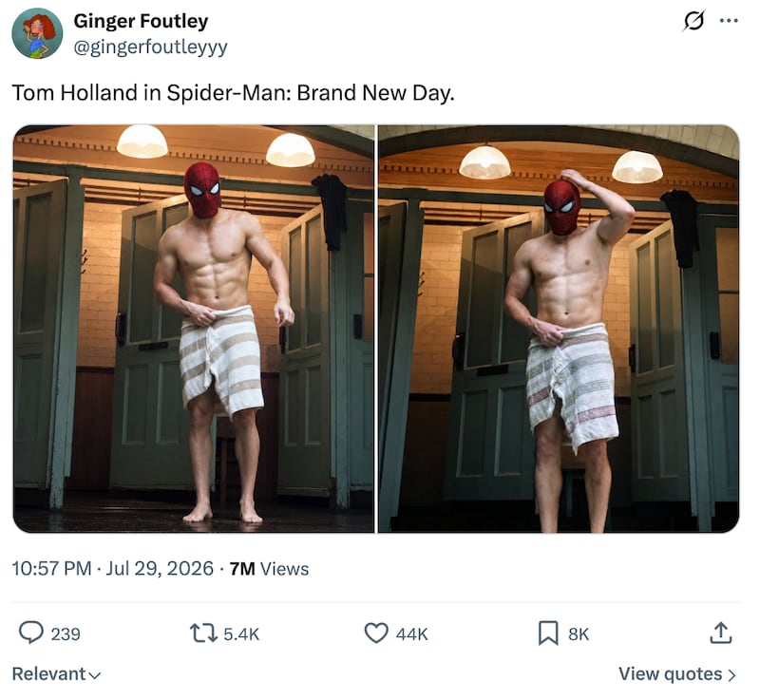The height and width of the screenshot is (700, 760).
Task: Click the 7M Views count
Action: [x=269, y=568]
